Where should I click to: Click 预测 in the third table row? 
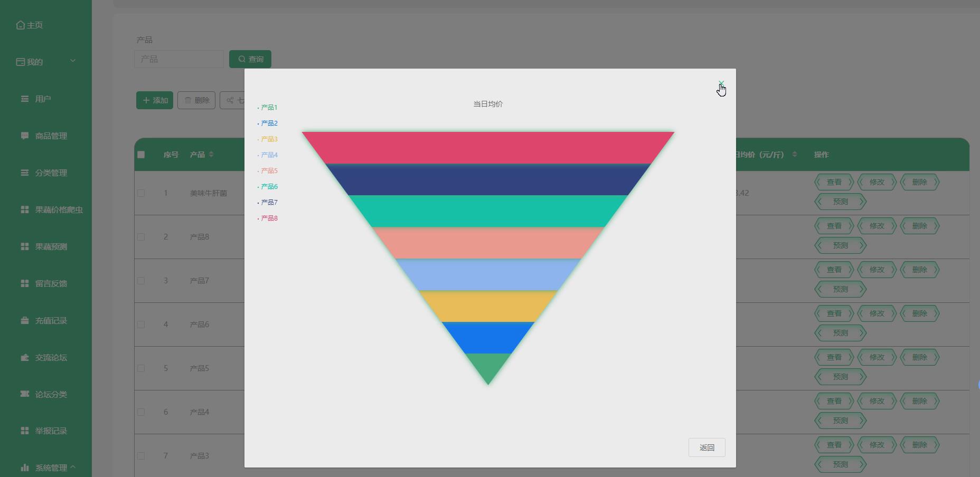(x=841, y=289)
